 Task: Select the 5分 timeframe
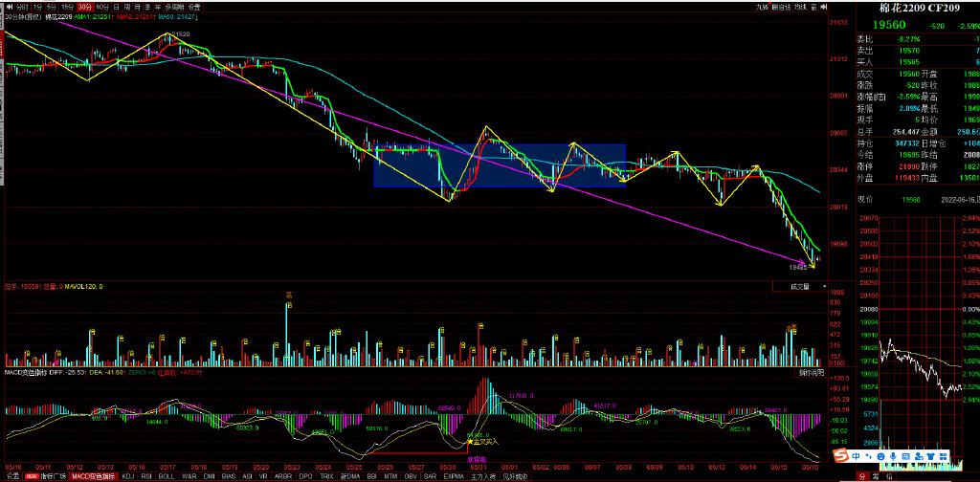coord(52,7)
